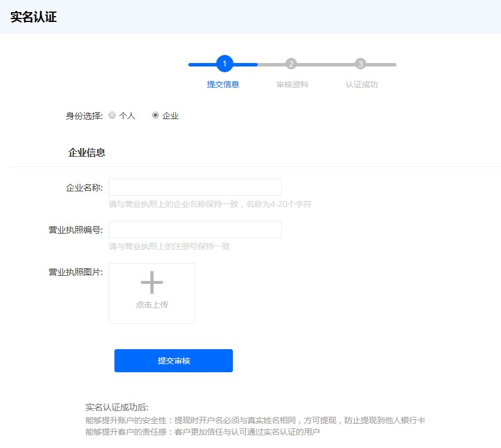Click step circle 2 in progress tracker
The image size is (501, 448).
292,64
